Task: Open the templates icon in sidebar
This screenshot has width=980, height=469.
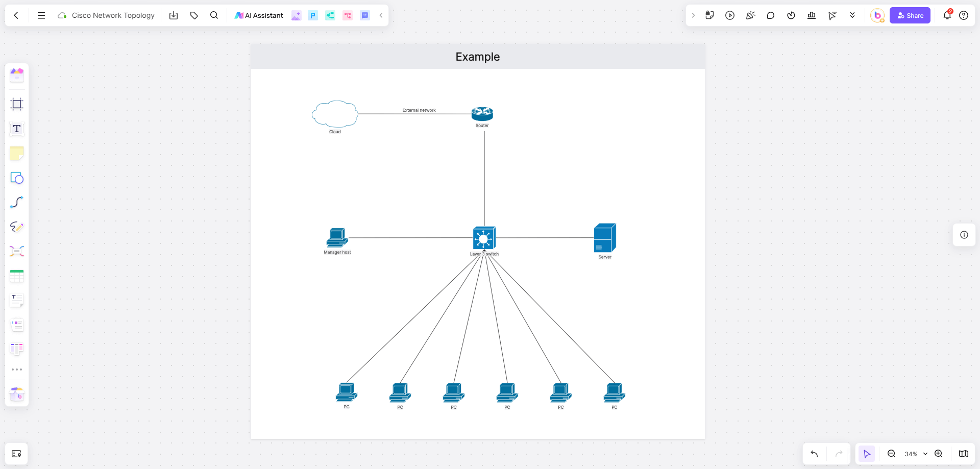Action: 17,76
